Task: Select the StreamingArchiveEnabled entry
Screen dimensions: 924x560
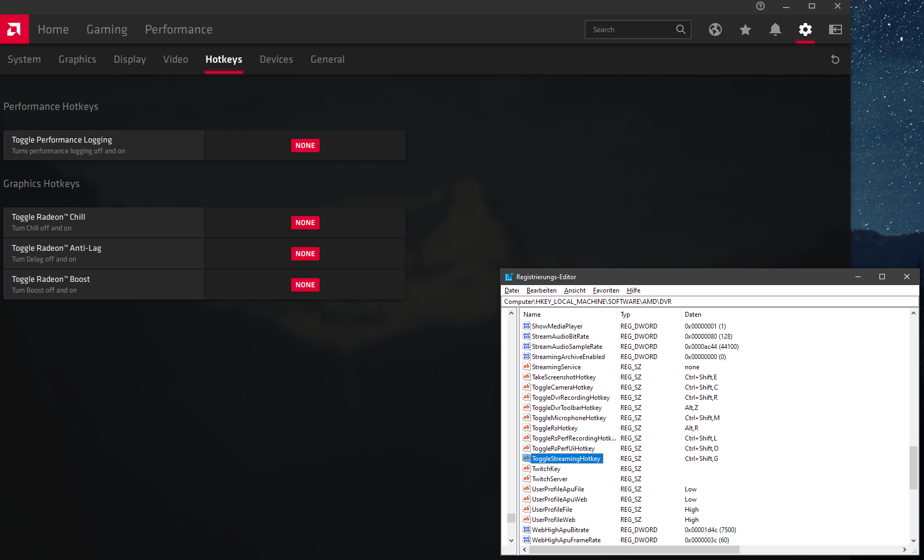Action: tap(568, 357)
